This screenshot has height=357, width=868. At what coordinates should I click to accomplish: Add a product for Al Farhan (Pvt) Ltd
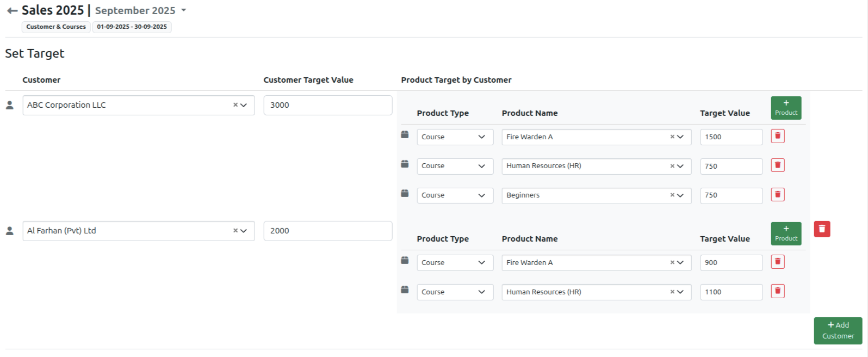786,233
